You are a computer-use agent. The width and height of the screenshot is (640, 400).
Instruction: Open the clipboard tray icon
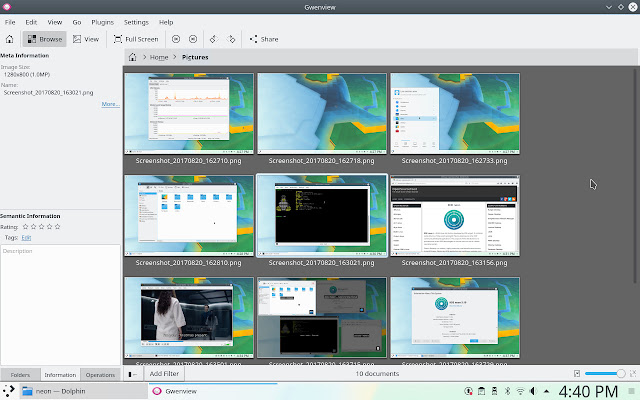[482, 391]
